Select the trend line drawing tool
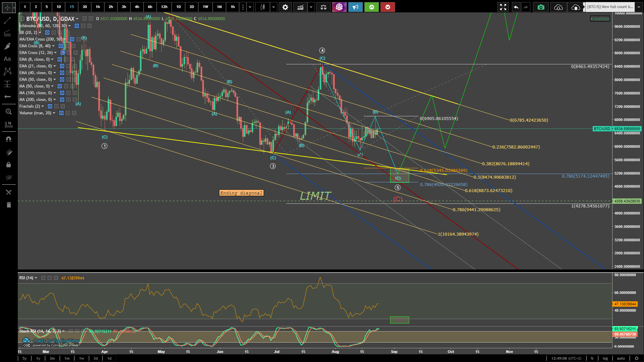 click(7, 21)
